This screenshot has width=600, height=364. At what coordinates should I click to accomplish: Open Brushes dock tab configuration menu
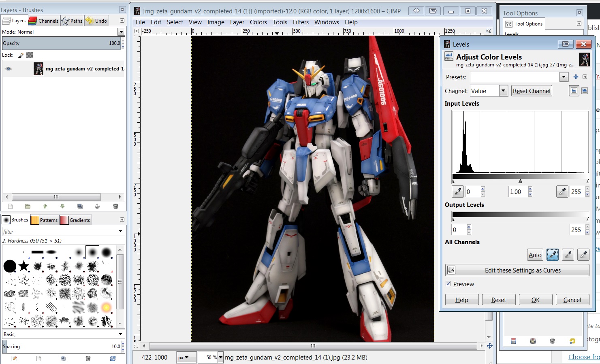122,219
